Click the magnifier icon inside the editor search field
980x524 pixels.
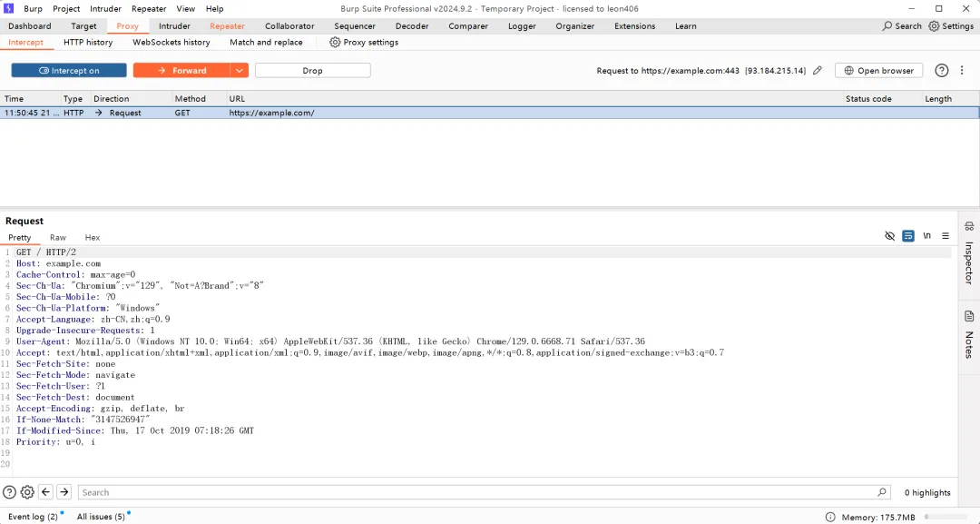(882, 492)
